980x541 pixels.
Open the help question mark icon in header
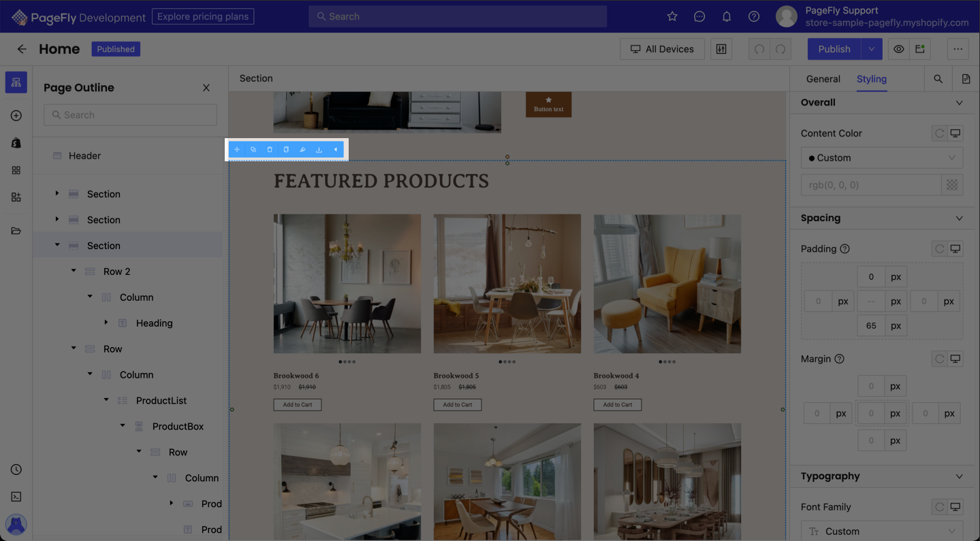tap(754, 16)
